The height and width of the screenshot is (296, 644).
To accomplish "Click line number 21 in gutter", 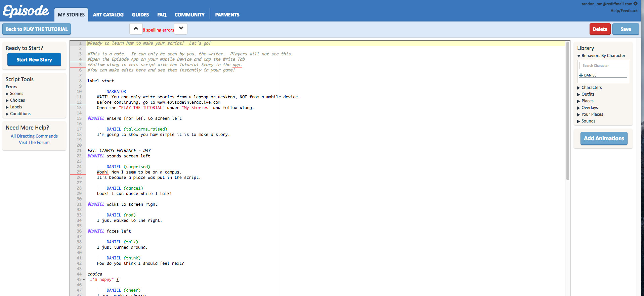I will (x=79, y=151).
